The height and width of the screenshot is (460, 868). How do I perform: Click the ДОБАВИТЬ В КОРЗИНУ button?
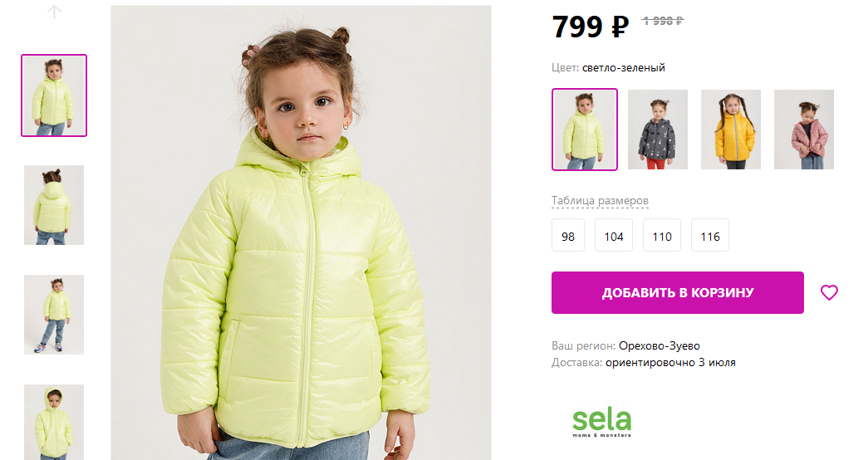coord(678,292)
